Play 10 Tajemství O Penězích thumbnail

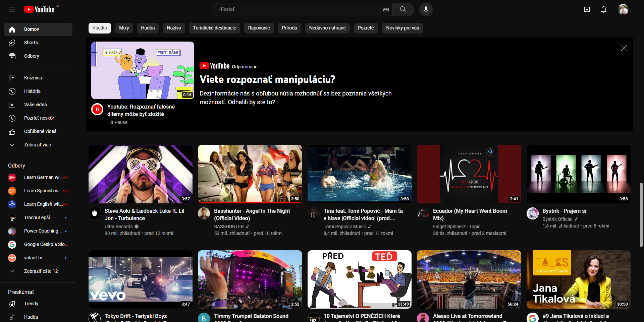pos(360,279)
